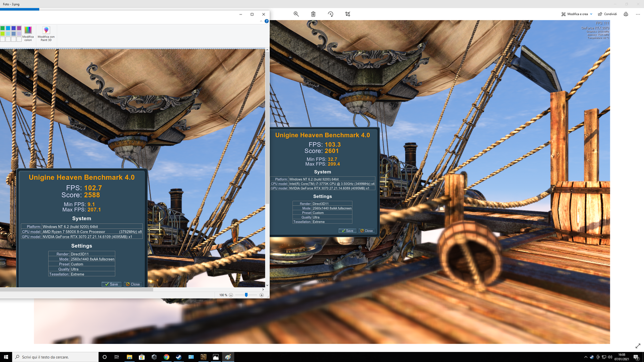Screen dimensions: 644x362
Task: Expand photo to fullscreen with arrows icon
Action: pos(638,346)
